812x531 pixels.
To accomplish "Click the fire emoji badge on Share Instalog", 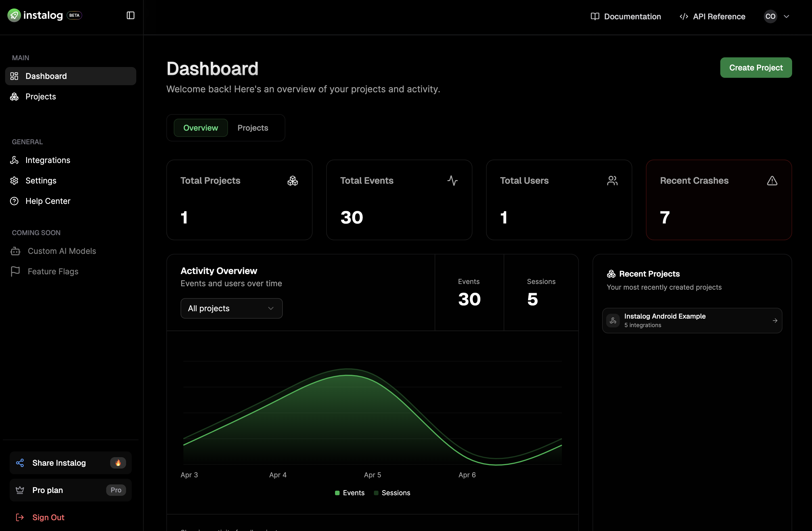I will (118, 463).
